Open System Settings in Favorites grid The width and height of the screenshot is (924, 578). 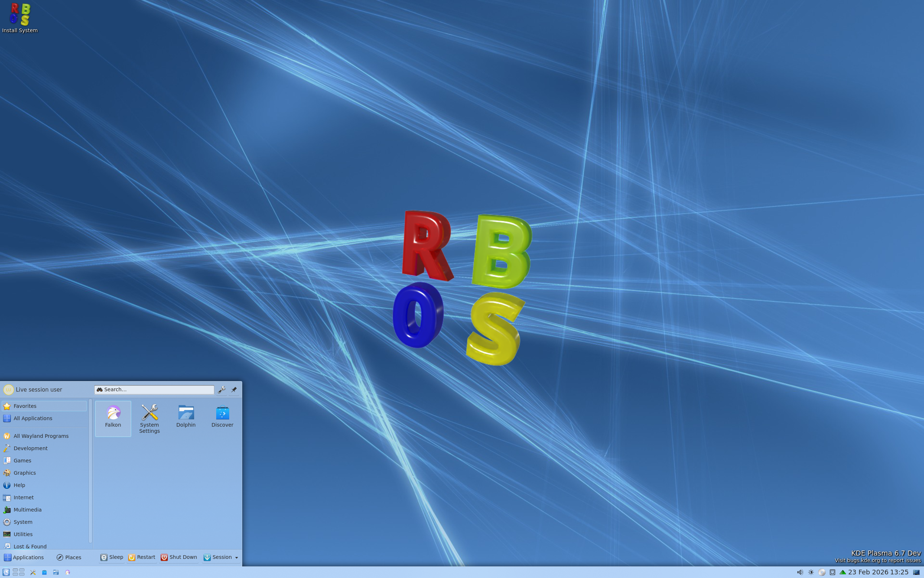click(149, 419)
